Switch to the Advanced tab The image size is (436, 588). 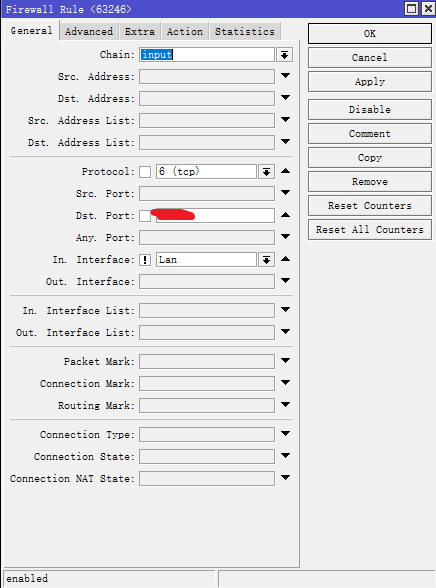[x=89, y=32]
